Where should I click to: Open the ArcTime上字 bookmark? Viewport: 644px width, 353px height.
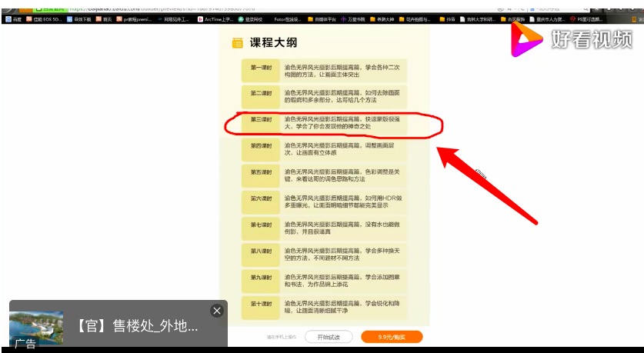click(x=215, y=19)
